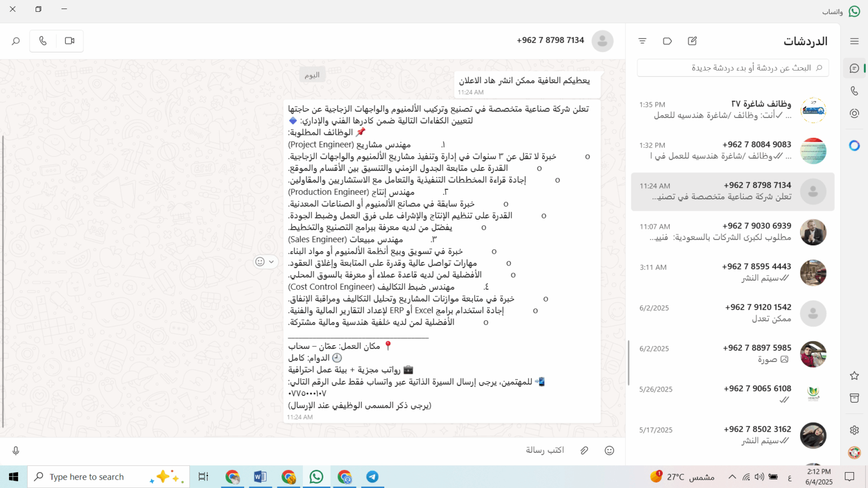Image resolution: width=868 pixels, height=488 pixels.
Task: Compose a new chat
Action: [x=692, y=41]
